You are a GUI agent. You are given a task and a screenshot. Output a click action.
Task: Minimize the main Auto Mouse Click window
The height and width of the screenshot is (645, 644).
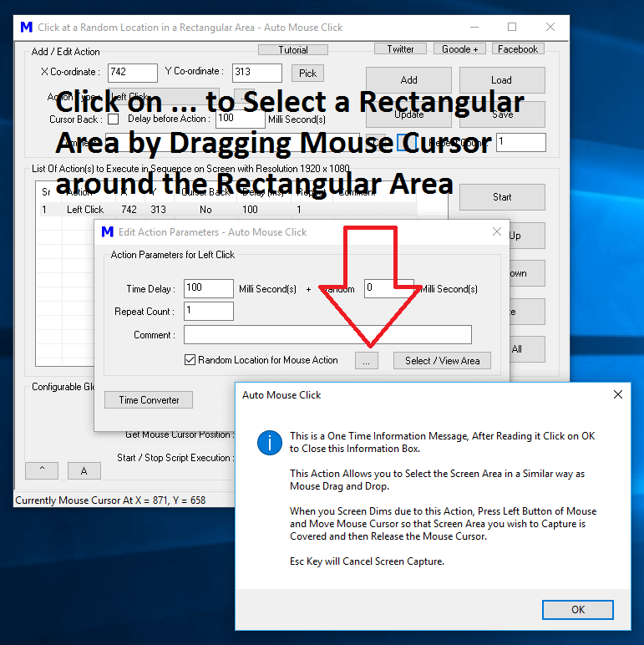pos(474,27)
